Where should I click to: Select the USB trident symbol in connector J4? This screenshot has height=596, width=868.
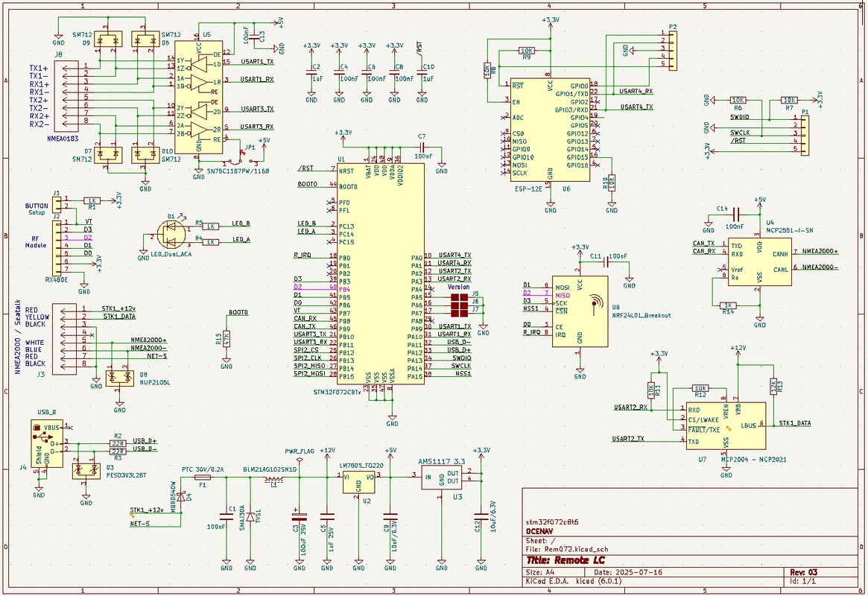click(x=44, y=436)
